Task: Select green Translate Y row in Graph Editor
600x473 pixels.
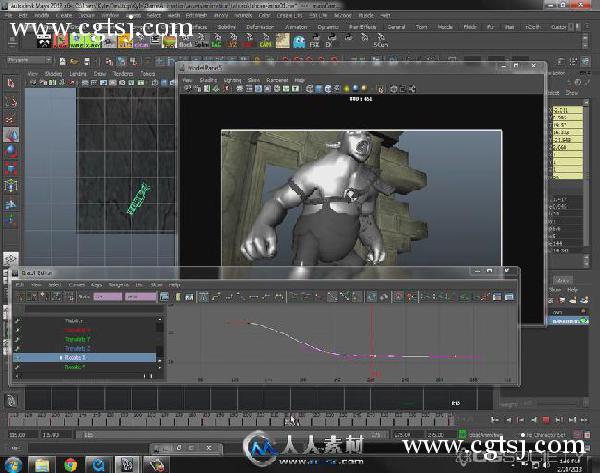Action: 78,339
